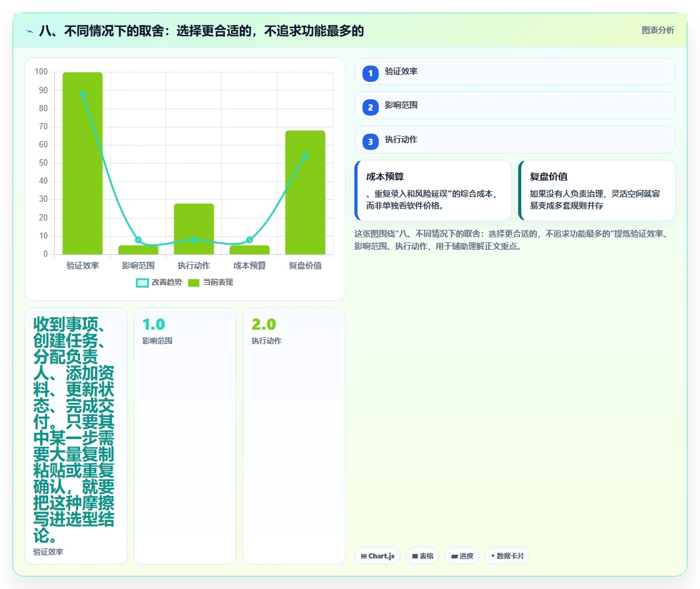
Task: Click the 验证效率 bar in the chart
Action: [x=82, y=163]
